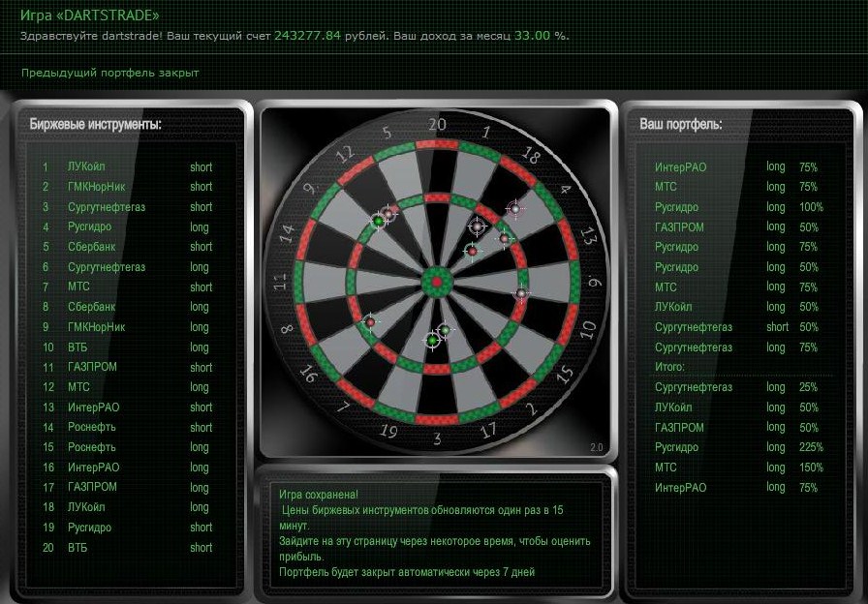
Task: Click instrument 15 Роснефть long
Action: point(127,447)
